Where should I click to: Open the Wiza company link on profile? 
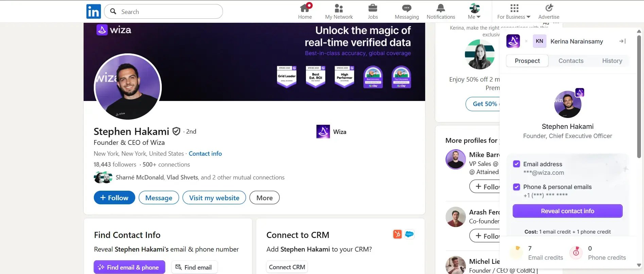point(331,132)
